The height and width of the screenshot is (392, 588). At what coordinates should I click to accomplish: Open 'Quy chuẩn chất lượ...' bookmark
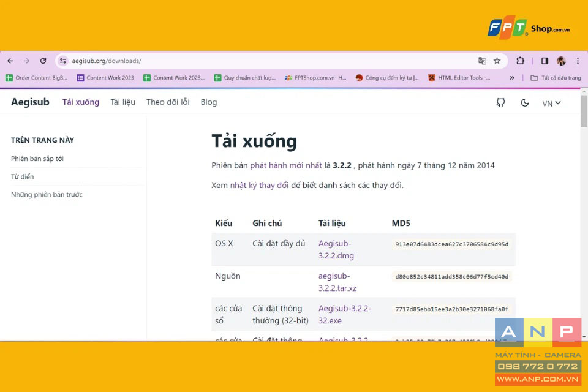(x=245, y=78)
